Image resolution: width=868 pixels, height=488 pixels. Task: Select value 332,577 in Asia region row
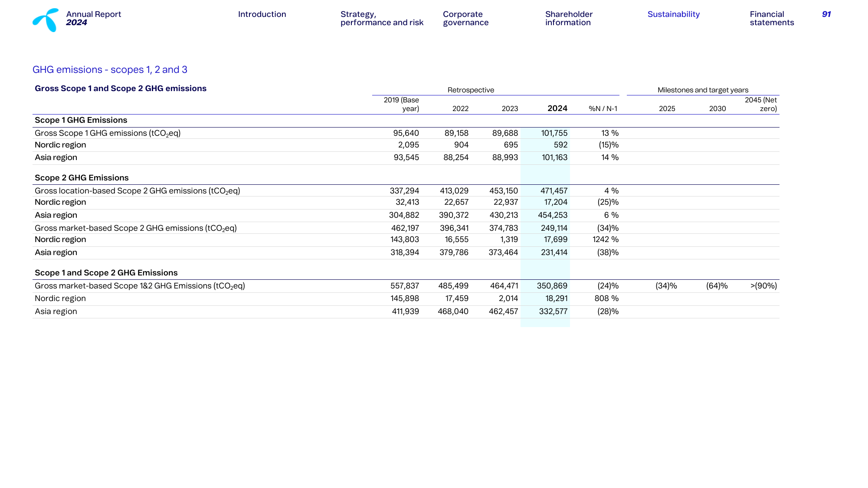tap(553, 311)
